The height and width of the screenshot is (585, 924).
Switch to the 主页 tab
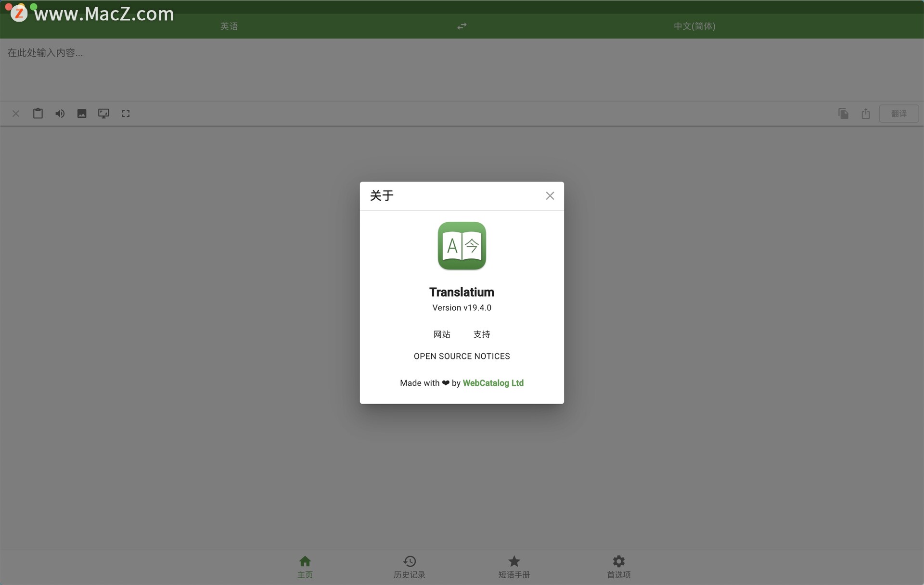(x=305, y=567)
